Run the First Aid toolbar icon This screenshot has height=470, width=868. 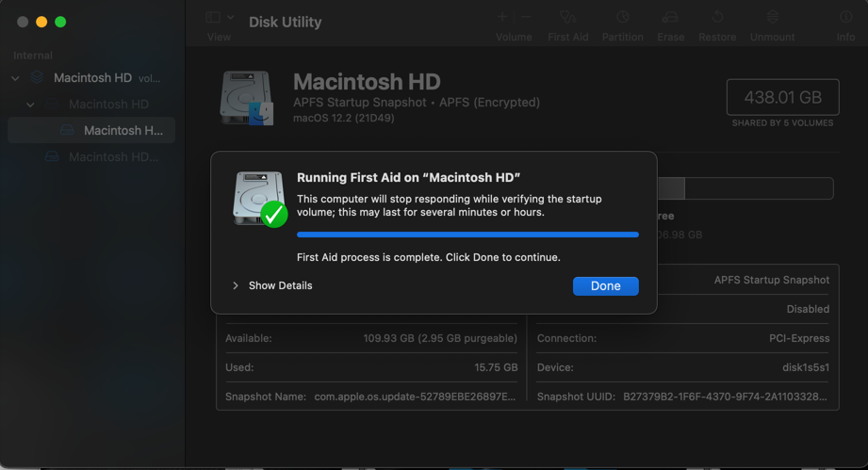tap(568, 17)
